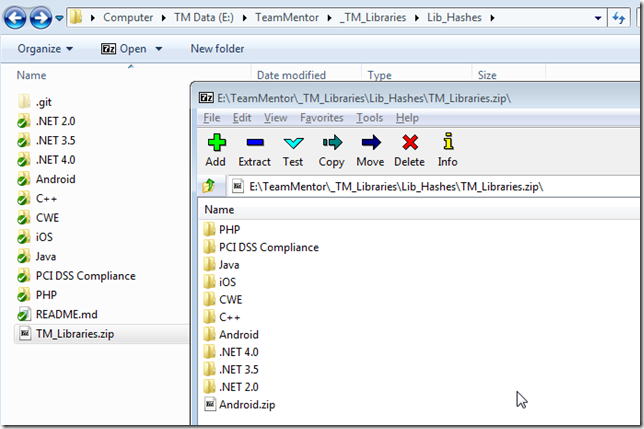
Task: Click the Explorer back navigation button
Action: pos(14,18)
